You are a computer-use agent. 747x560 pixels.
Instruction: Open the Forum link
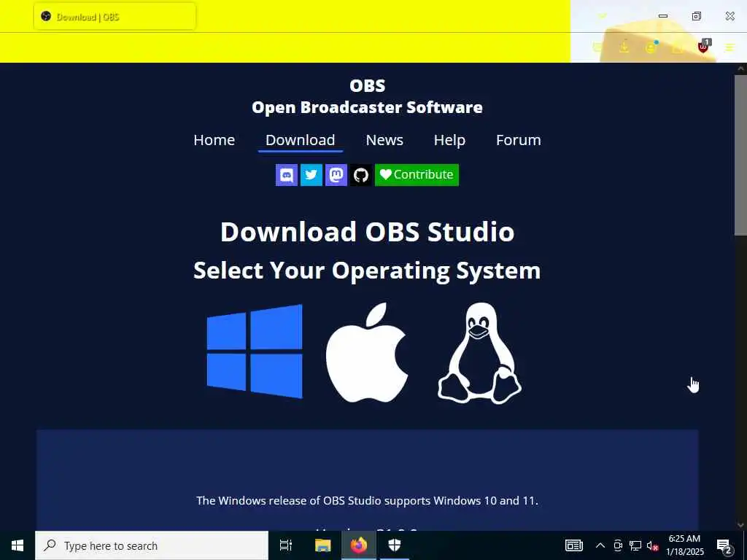point(519,140)
